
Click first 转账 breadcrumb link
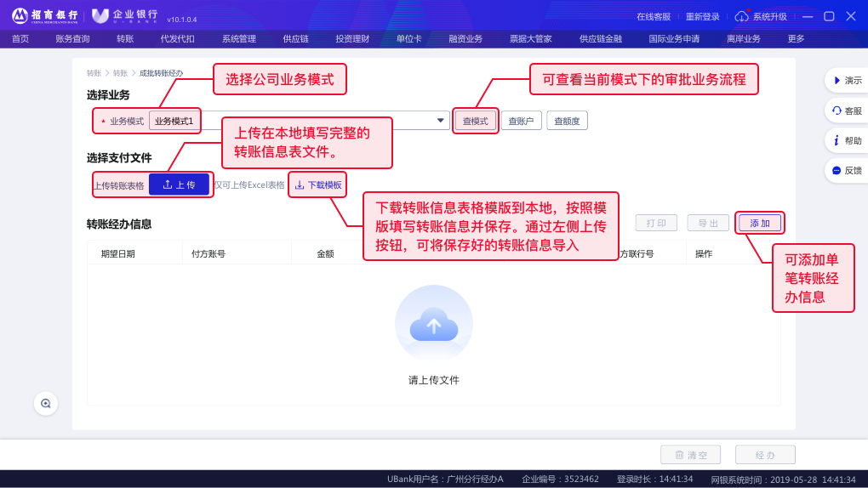click(94, 73)
